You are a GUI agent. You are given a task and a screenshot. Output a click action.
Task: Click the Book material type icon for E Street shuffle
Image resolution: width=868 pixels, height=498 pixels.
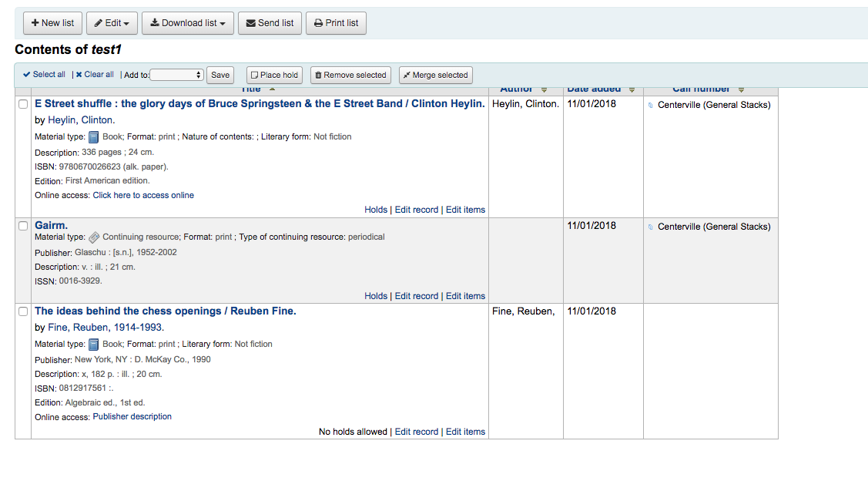tap(94, 137)
